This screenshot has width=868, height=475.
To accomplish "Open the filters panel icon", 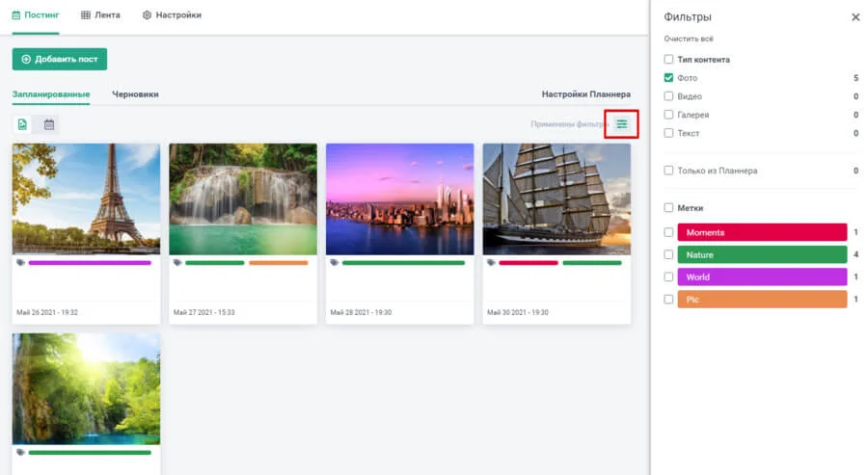I will [x=622, y=124].
